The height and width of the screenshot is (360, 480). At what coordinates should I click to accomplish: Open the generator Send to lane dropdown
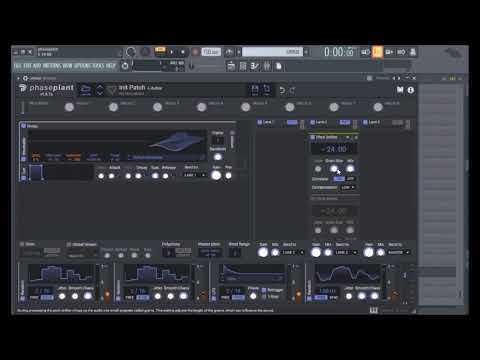click(195, 175)
